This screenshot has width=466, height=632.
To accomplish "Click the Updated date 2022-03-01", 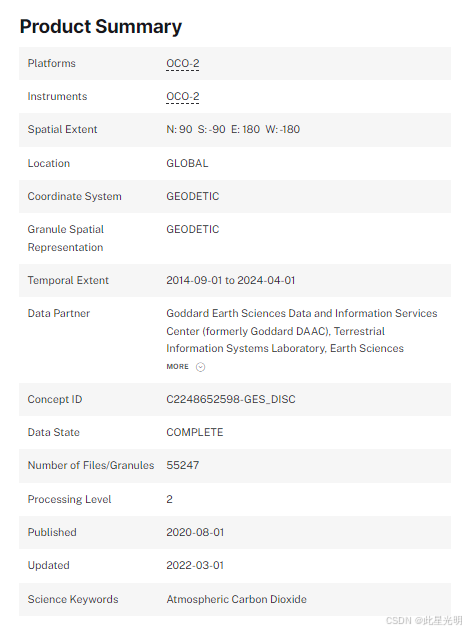I will [x=195, y=565].
